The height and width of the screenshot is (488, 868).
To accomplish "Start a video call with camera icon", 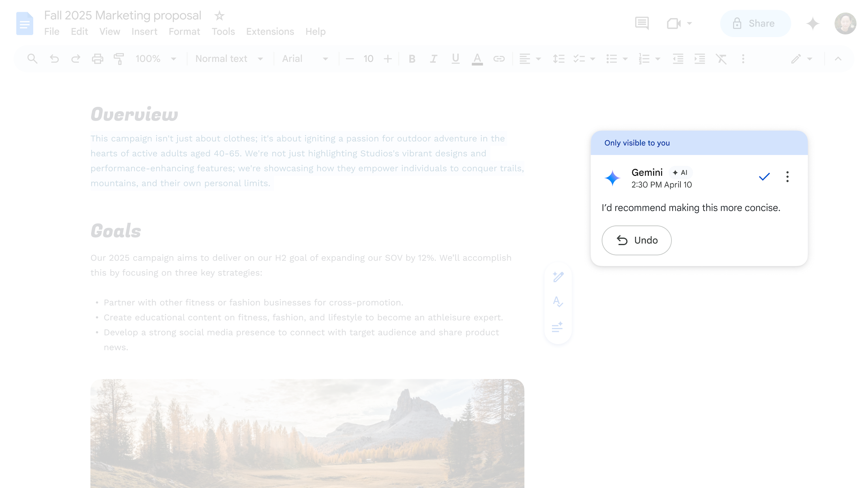I will [x=674, y=24].
